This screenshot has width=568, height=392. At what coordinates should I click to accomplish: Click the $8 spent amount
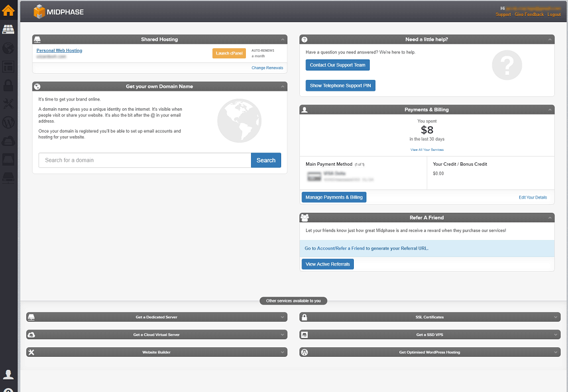(427, 130)
